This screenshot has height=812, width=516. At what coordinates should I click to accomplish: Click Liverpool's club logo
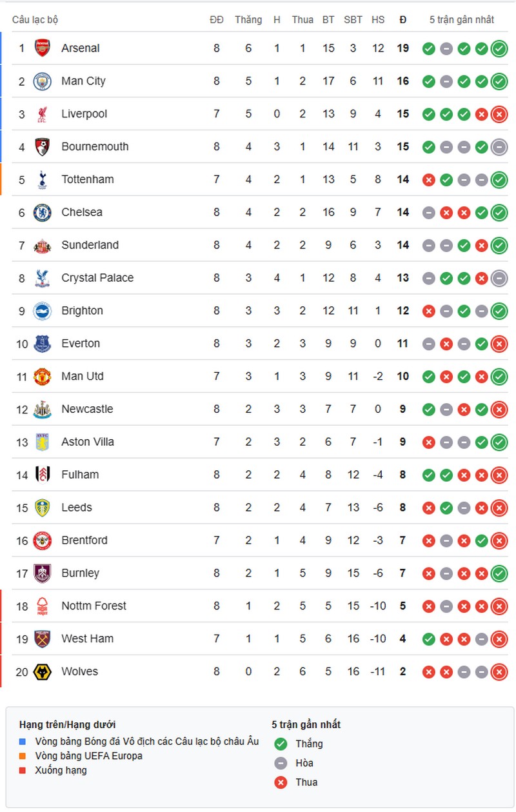(x=42, y=114)
